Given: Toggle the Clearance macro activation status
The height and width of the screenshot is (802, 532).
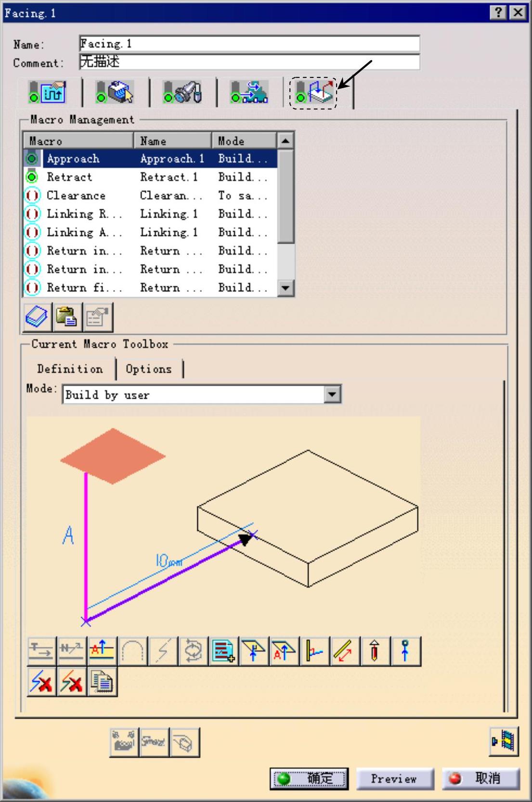Looking at the screenshot, I should pos(32,195).
